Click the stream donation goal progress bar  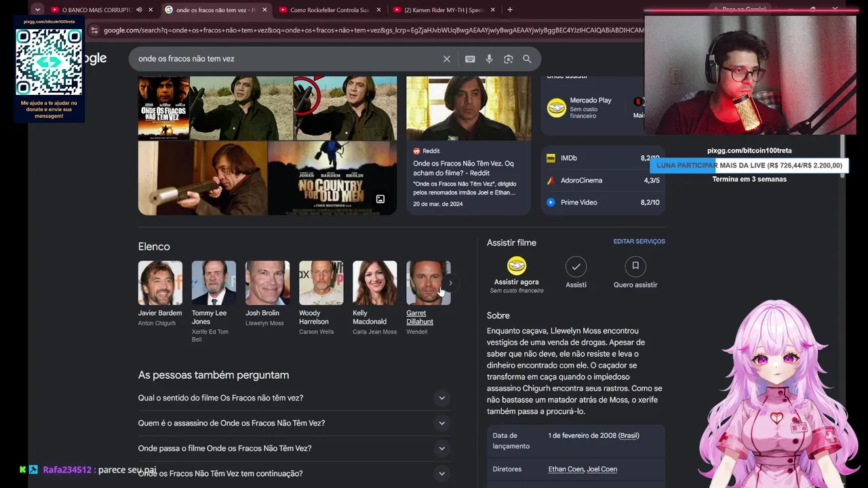point(749,165)
